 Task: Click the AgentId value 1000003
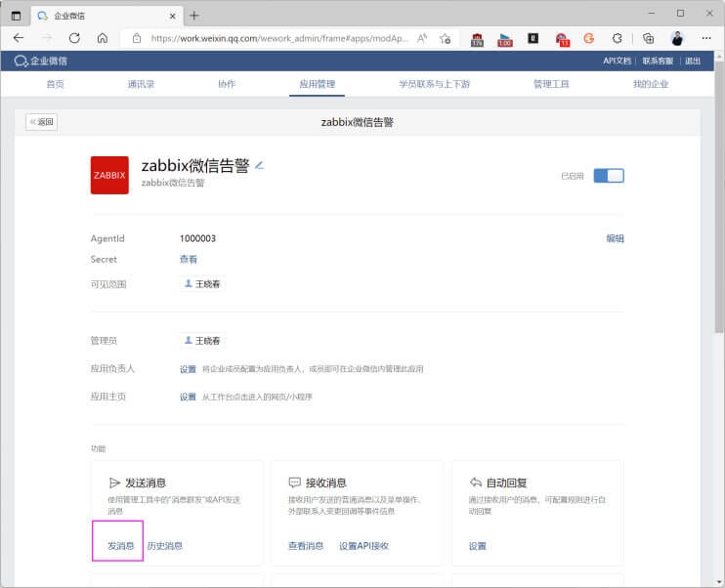click(198, 238)
